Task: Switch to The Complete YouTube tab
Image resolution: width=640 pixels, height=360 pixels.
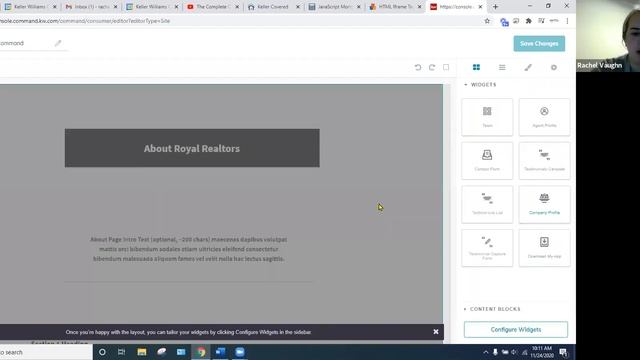Action: pos(213,7)
